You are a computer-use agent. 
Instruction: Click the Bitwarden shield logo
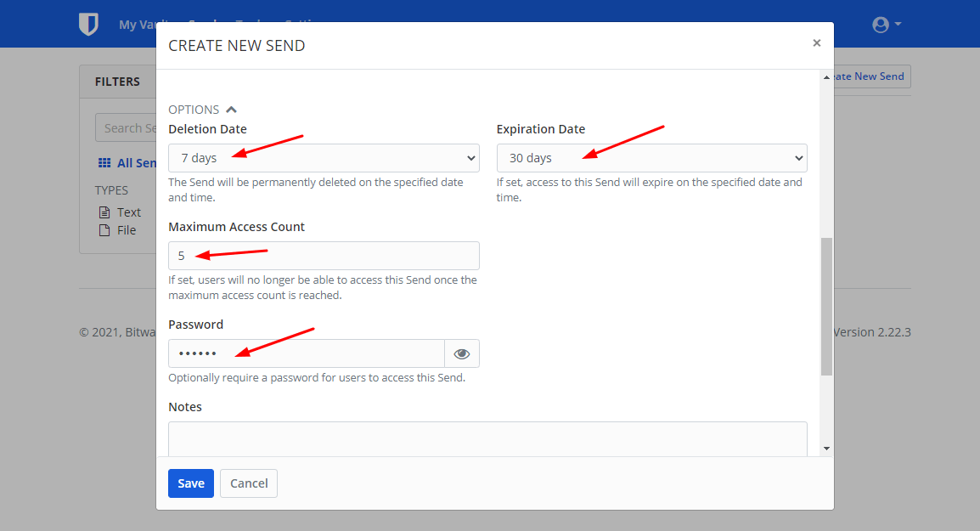88,25
